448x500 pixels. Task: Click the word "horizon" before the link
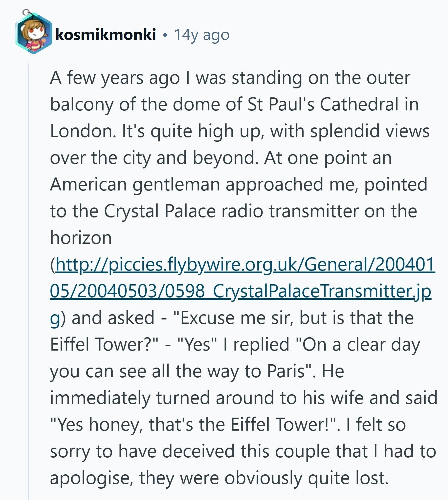(81, 238)
